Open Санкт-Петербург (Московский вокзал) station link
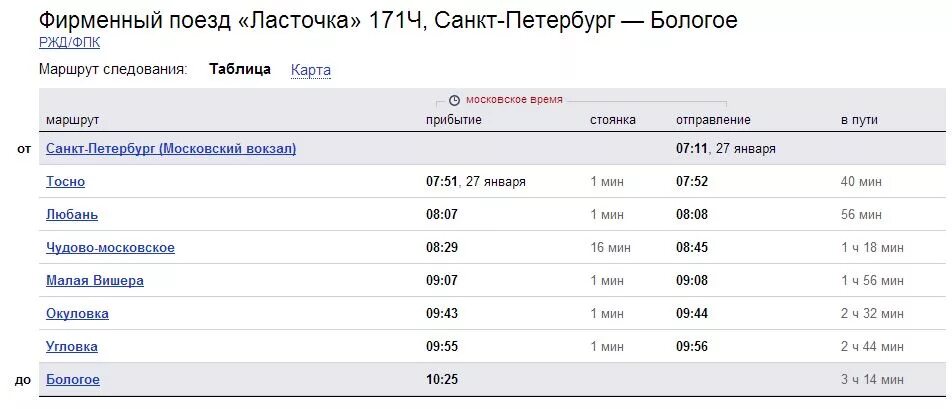The width and height of the screenshot is (952, 409). click(171, 149)
